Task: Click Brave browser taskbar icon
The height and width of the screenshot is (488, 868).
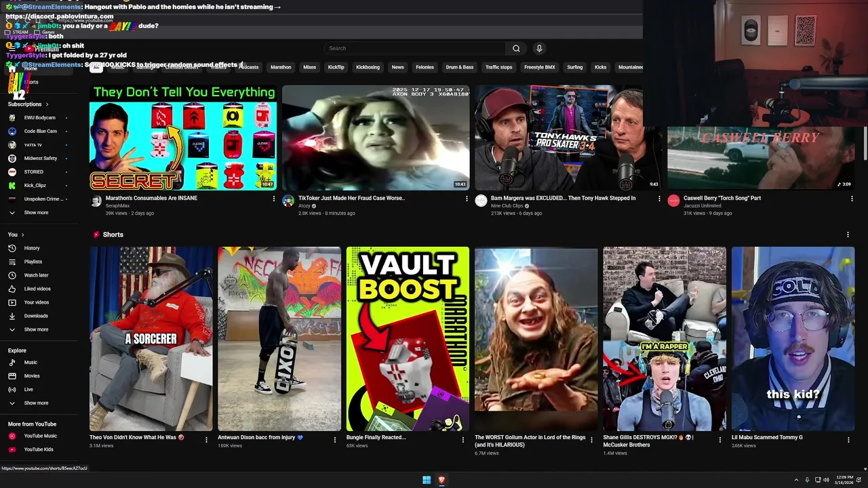Action: point(441,480)
